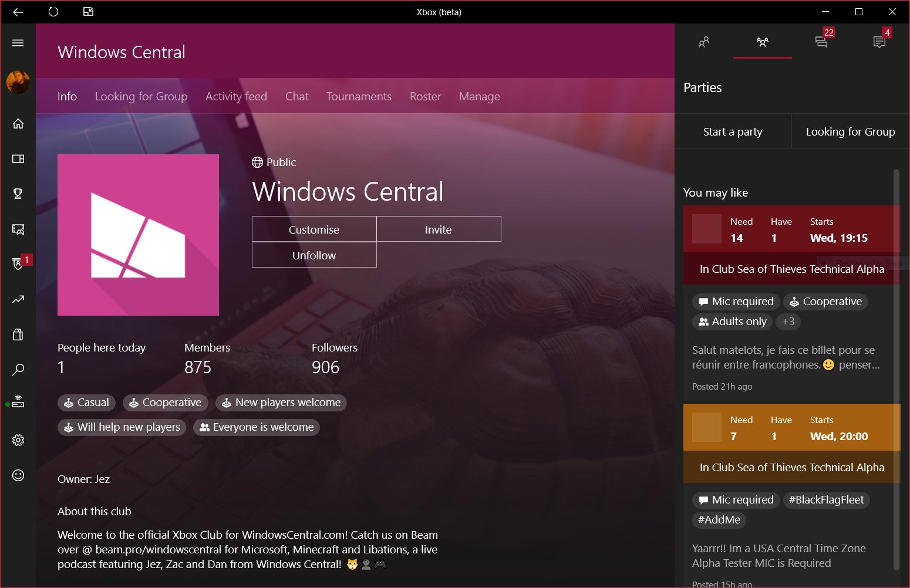Image resolution: width=910 pixels, height=588 pixels.
Task: Open the Activity feed tab
Action: pyautogui.click(x=236, y=96)
